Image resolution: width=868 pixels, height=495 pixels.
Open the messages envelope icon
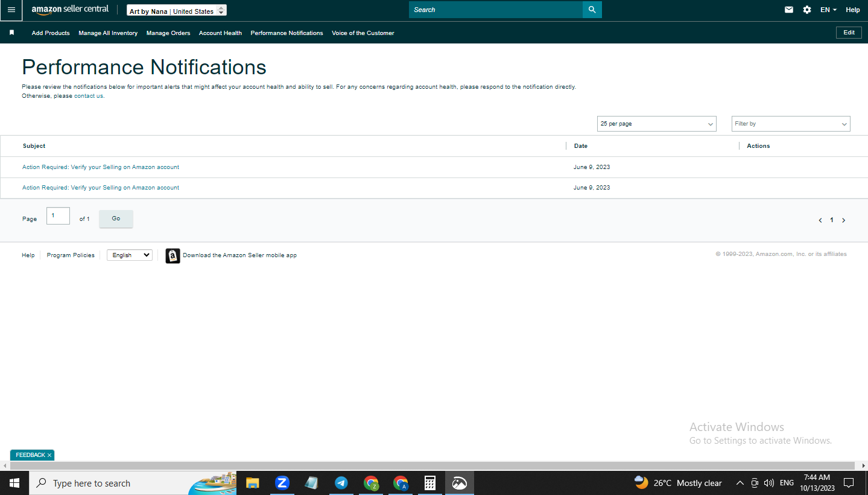click(789, 10)
